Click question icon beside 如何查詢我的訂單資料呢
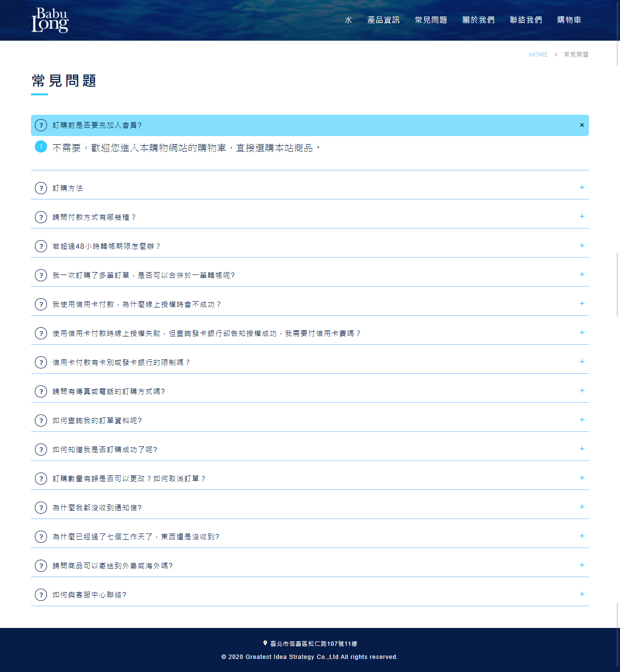This screenshot has height=672, width=620. click(x=41, y=421)
